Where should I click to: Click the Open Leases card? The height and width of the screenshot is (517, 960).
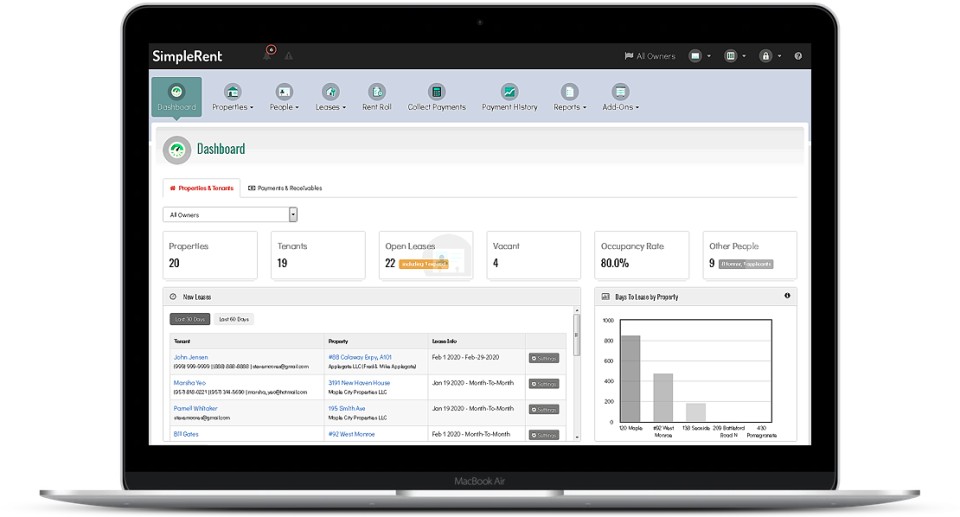[426, 255]
